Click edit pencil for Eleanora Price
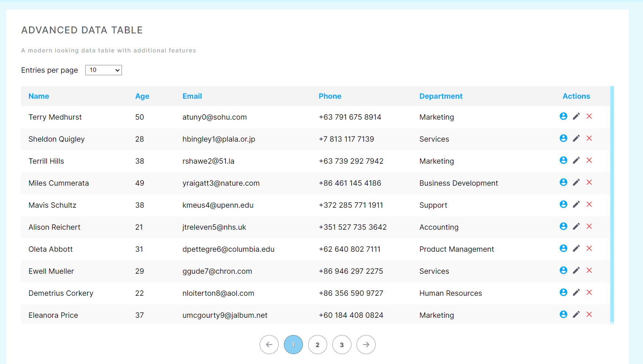This screenshot has height=364, width=643. point(576,314)
